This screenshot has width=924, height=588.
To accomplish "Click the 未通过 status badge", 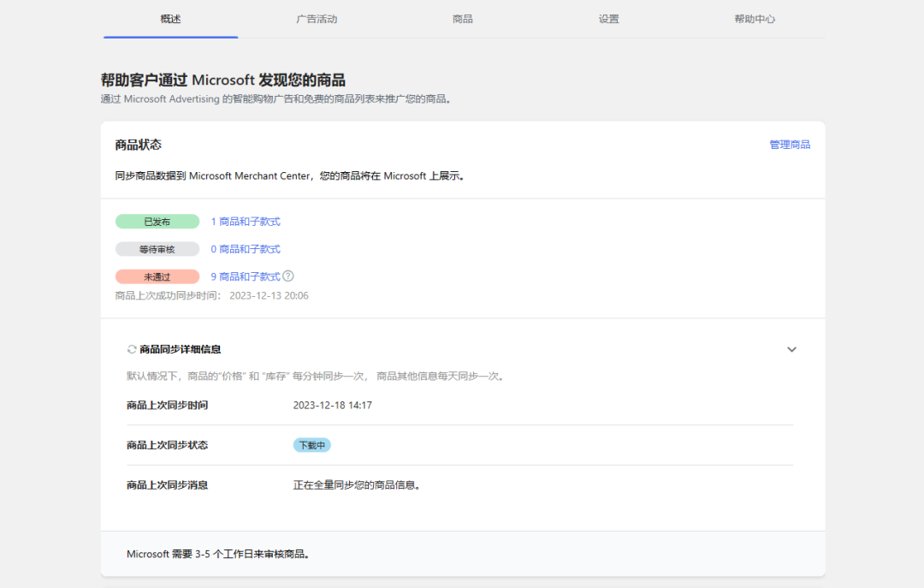I will (157, 276).
